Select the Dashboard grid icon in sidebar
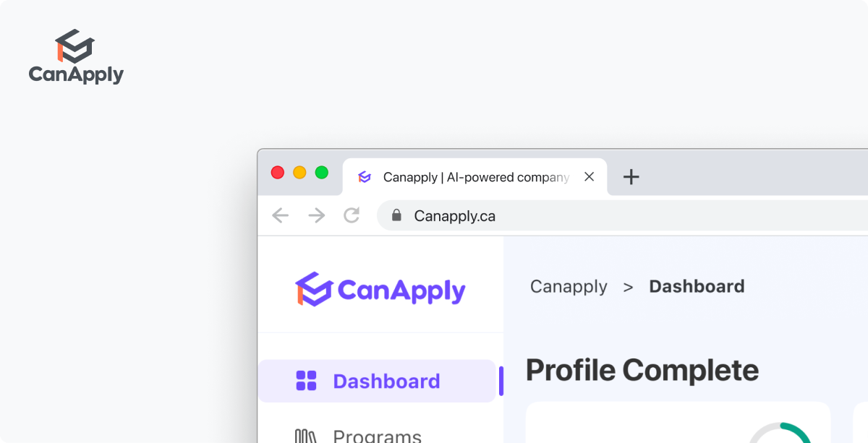This screenshot has height=443, width=868. point(307,380)
